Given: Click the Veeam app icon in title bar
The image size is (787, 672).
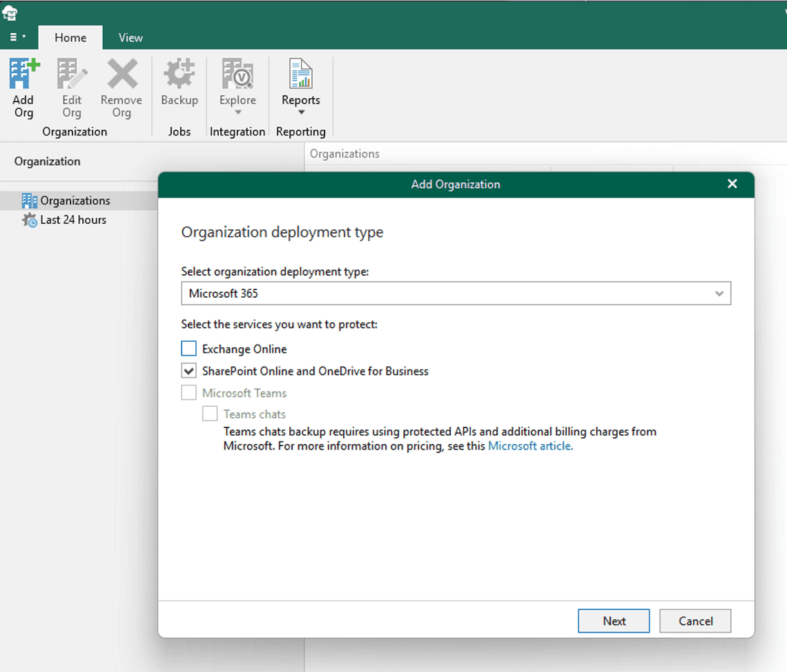Looking at the screenshot, I should (x=11, y=11).
